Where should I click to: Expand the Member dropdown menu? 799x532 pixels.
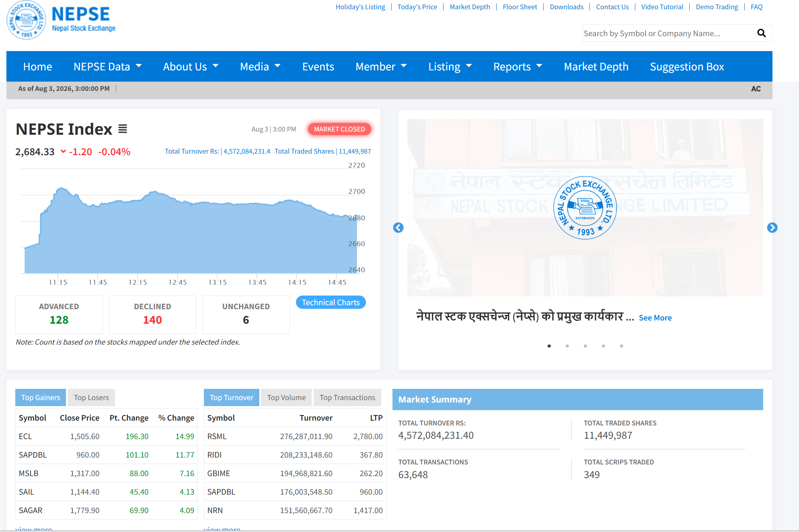(381, 66)
